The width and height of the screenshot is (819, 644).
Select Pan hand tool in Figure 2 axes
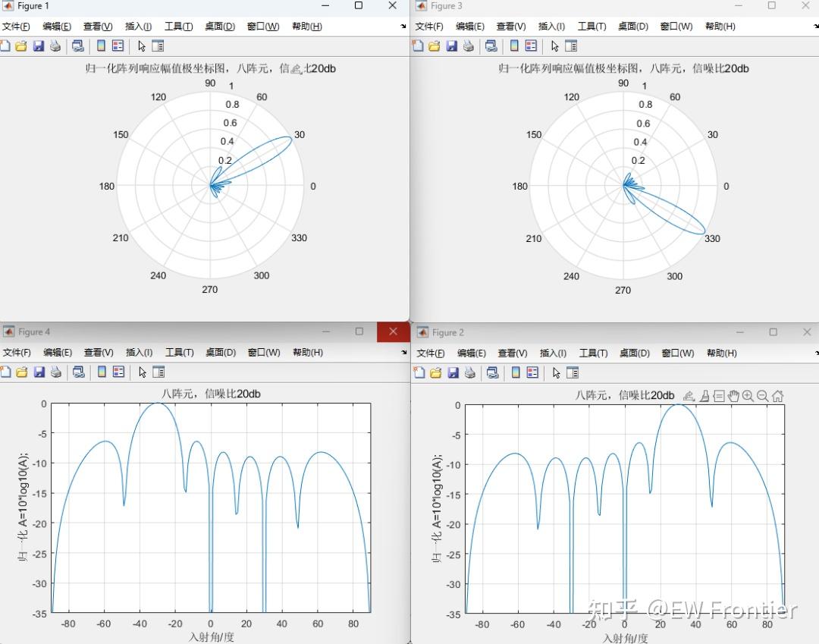733,397
